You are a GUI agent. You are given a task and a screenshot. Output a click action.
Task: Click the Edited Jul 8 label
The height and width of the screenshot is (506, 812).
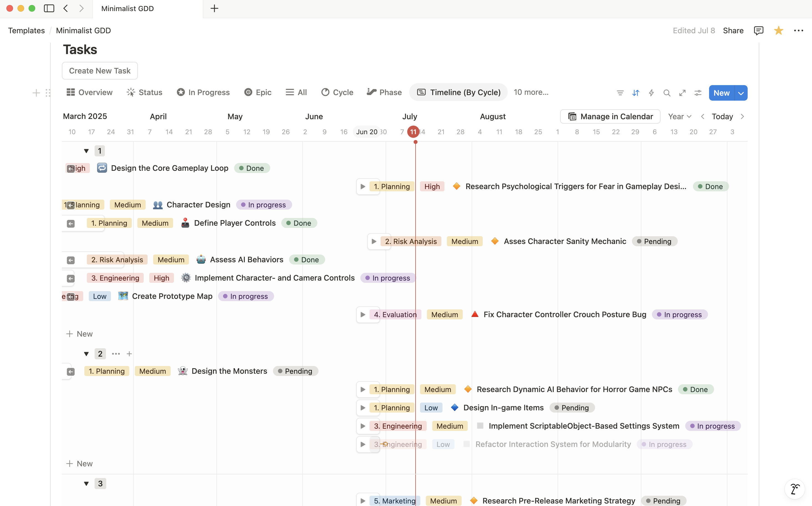[x=694, y=30]
